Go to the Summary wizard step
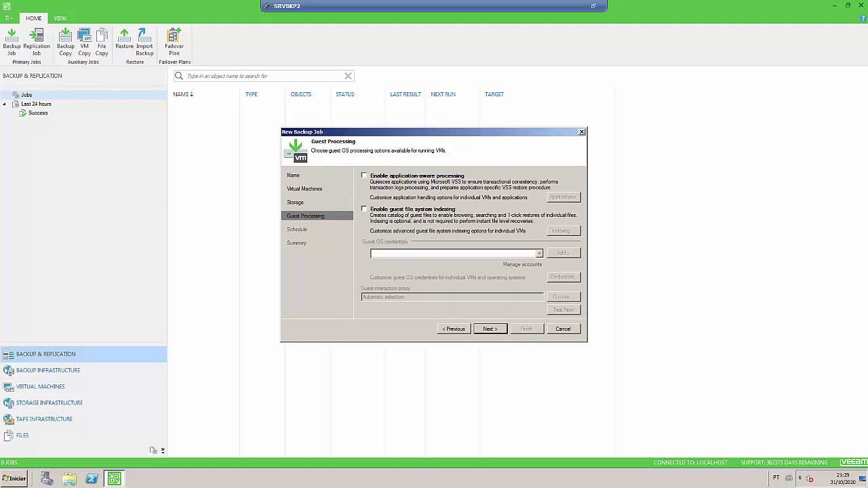The height and width of the screenshot is (488, 868). (x=296, y=243)
